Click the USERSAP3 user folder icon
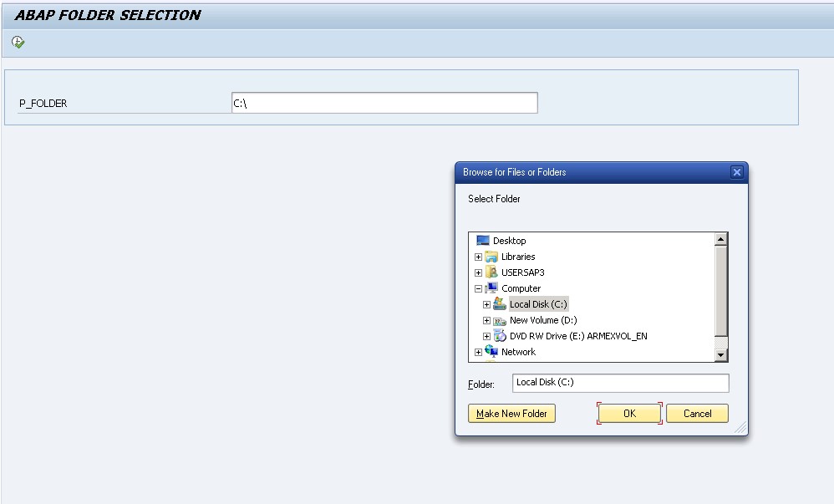The width and height of the screenshot is (834, 504). pyautogui.click(x=492, y=272)
